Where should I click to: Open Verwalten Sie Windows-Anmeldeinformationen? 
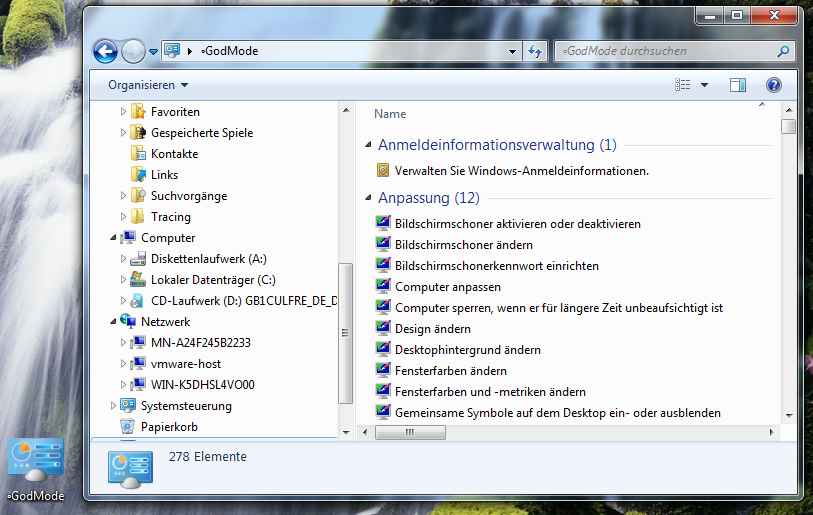[522, 171]
